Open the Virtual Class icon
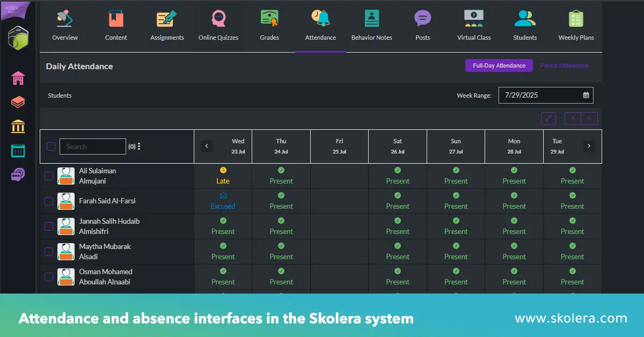 pos(473,19)
